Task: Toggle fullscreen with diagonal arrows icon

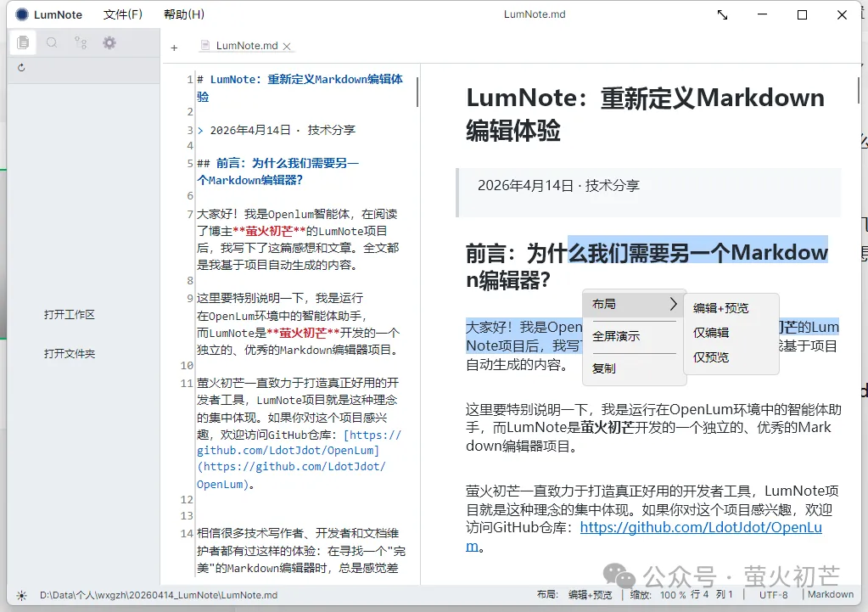Action: (722, 15)
